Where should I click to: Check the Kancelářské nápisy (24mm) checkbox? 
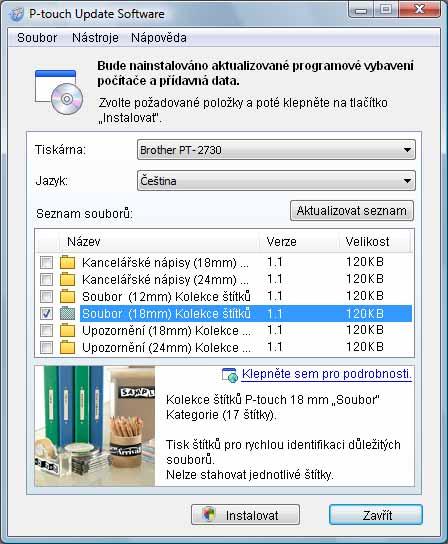point(46,279)
